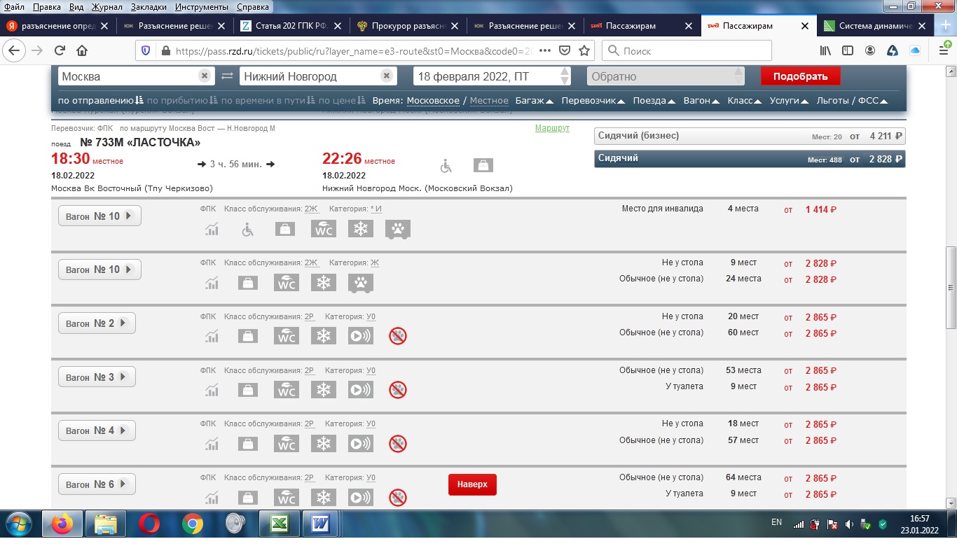Click the audio icon in Вагон № 3 row
Screen dimensions: 957x560
coord(360,390)
